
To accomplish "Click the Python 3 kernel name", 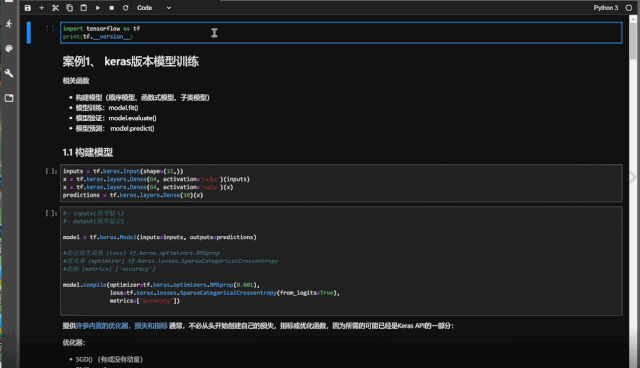I will [x=606, y=8].
